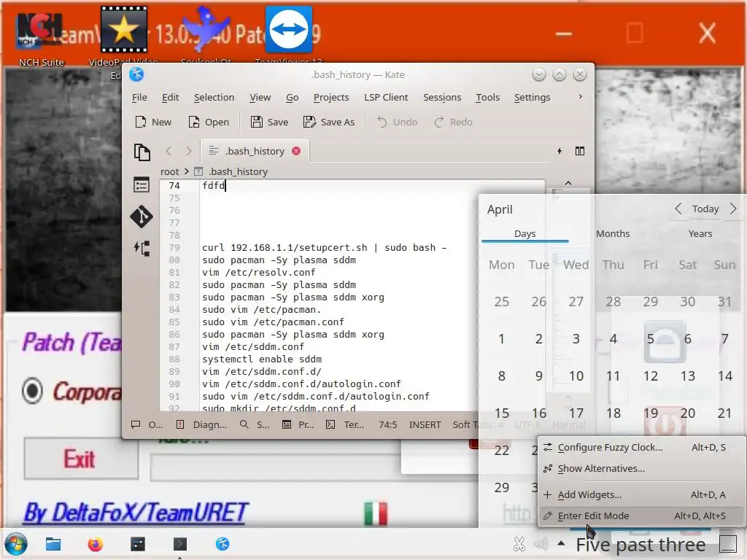Open the Projects menu
Screen dimensions: 747x560
pyautogui.click(x=331, y=97)
